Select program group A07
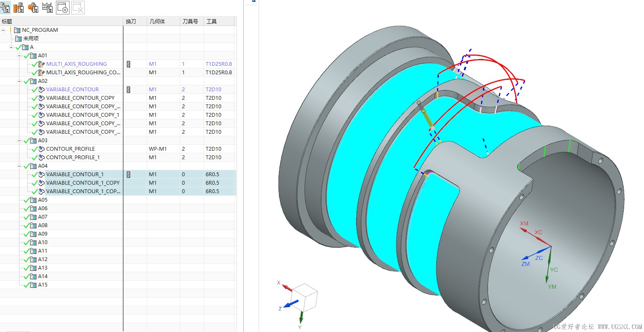Viewport: 644px width, 332px height. coord(43,217)
